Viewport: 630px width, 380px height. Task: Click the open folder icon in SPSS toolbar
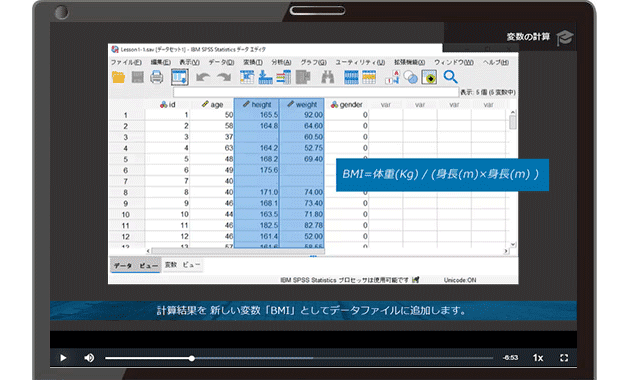click(x=119, y=77)
